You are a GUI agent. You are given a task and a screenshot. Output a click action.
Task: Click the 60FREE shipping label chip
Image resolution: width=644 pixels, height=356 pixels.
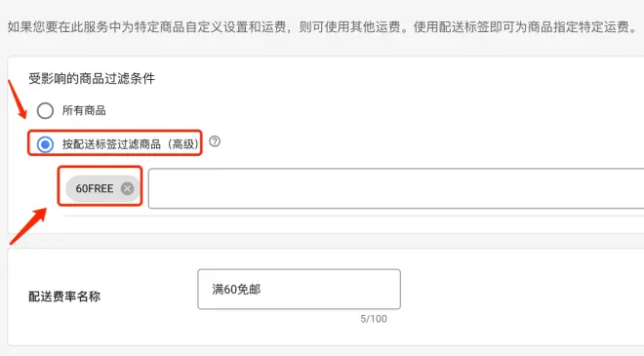pos(102,188)
